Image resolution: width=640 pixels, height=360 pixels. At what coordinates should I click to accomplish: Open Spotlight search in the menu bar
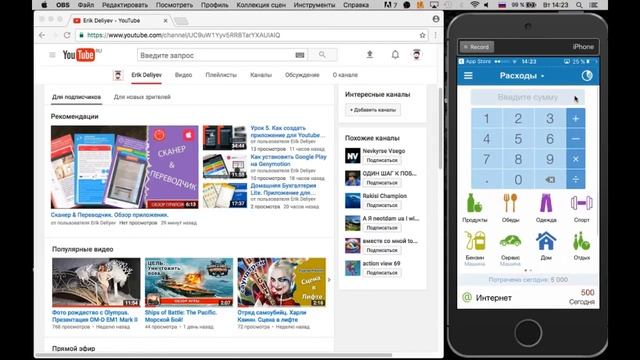pyautogui.click(x=579, y=5)
